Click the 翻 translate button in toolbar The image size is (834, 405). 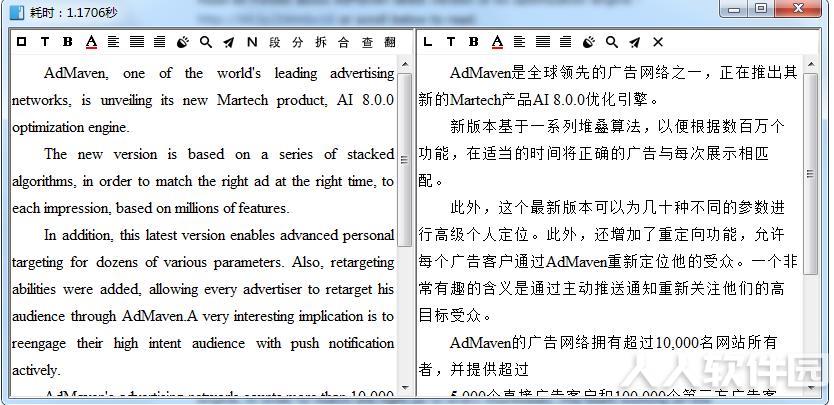390,42
